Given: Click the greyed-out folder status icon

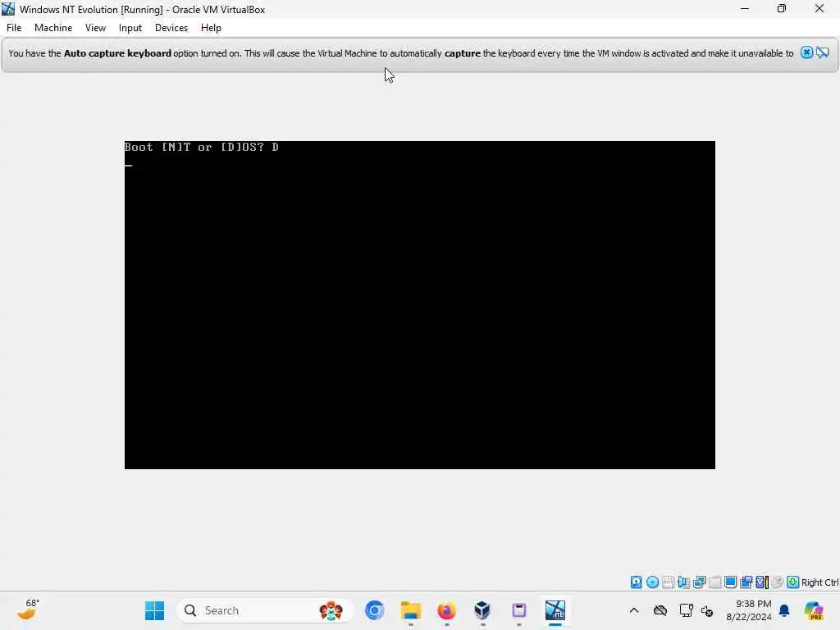Looking at the screenshot, I should coord(714,582).
